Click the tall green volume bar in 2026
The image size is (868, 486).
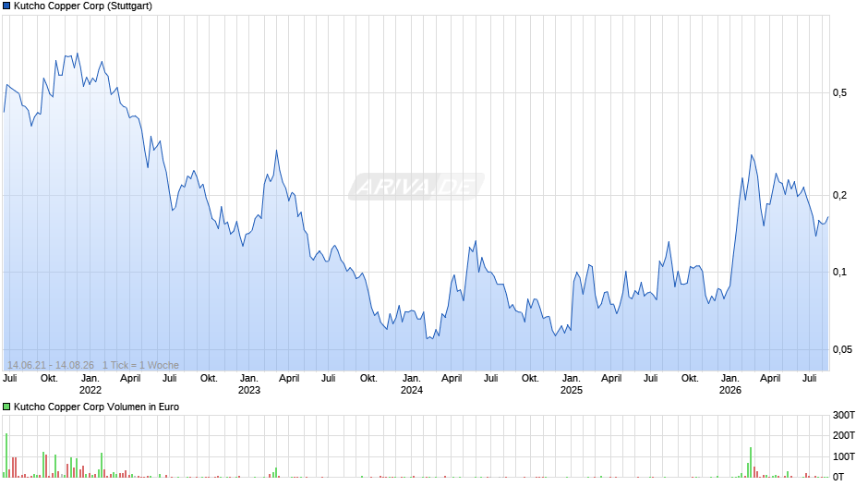pos(751,462)
